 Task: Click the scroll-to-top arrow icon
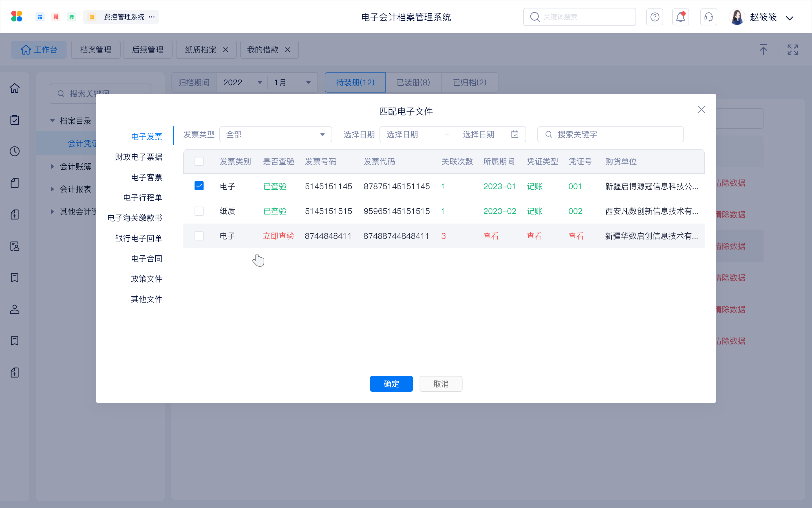coord(763,50)
